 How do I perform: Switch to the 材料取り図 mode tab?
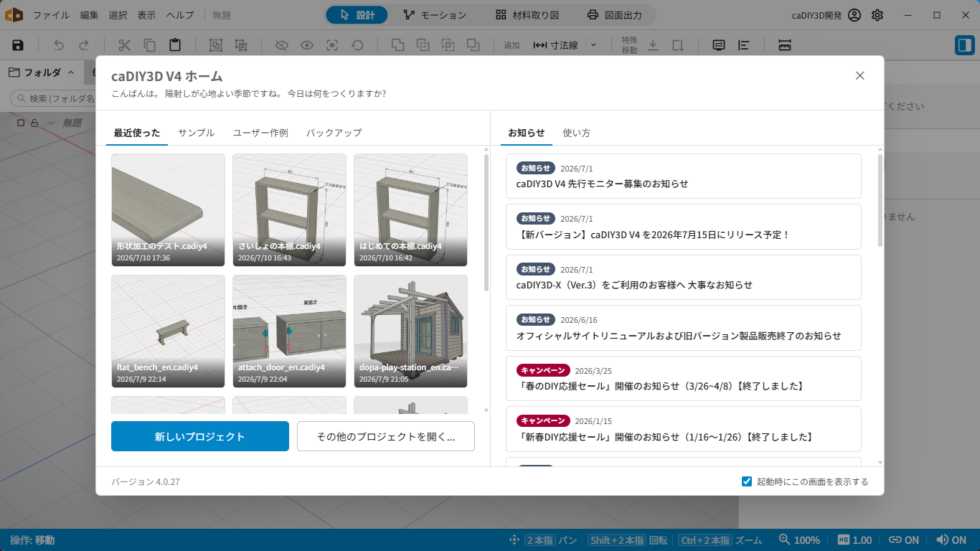click(x=527, y=15)
